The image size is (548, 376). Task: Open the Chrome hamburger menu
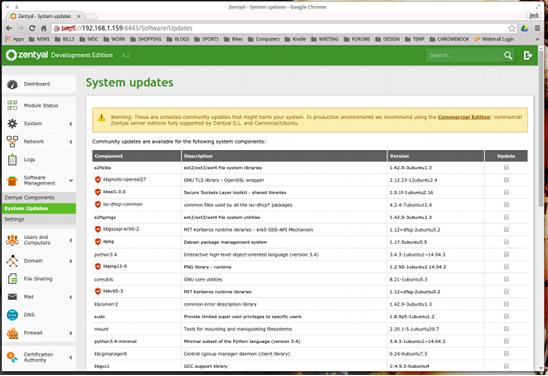coord(538,28)
